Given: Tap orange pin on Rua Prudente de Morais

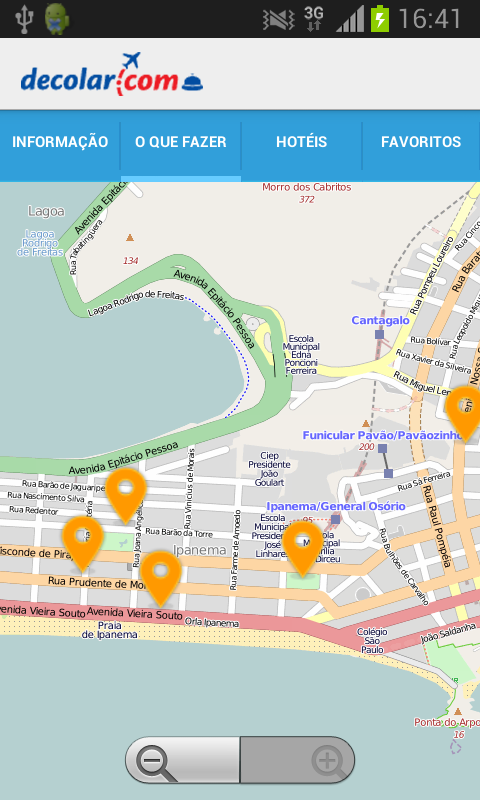Looking at the screenshot, I should pyautogui.click(x=161, y=578).
